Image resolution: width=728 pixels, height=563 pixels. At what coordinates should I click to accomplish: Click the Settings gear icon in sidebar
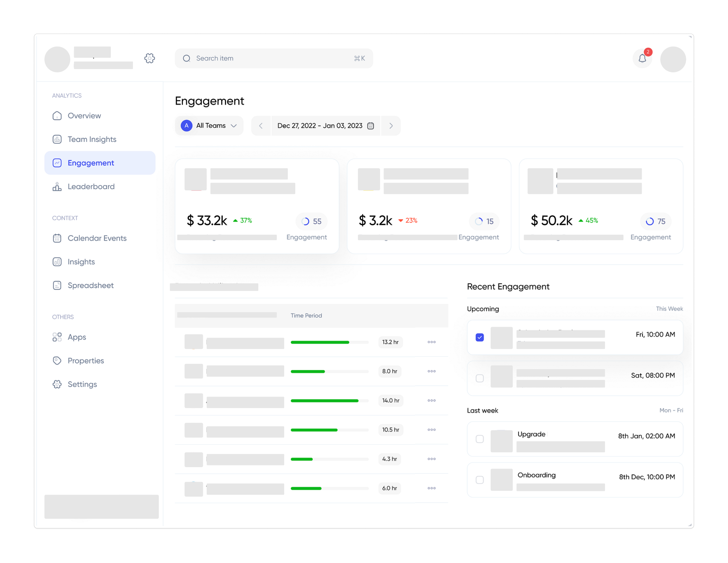(57, 384)
